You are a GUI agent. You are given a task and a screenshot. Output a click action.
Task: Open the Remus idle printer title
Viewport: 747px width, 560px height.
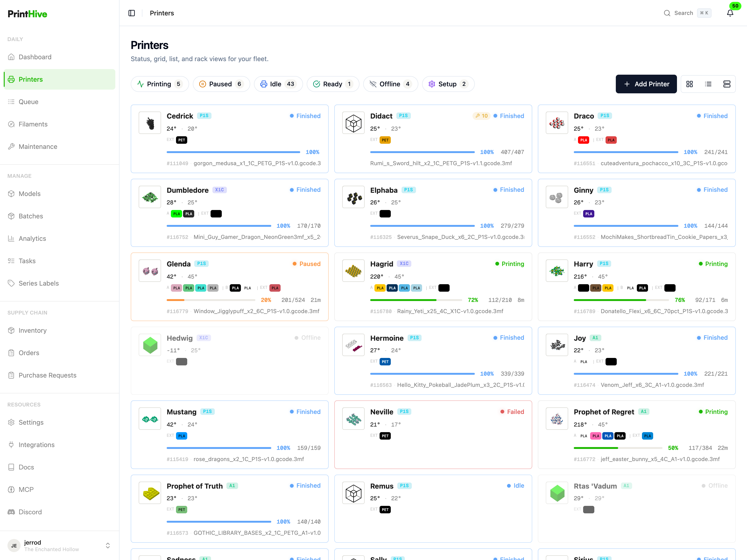[x=382, y=486]
